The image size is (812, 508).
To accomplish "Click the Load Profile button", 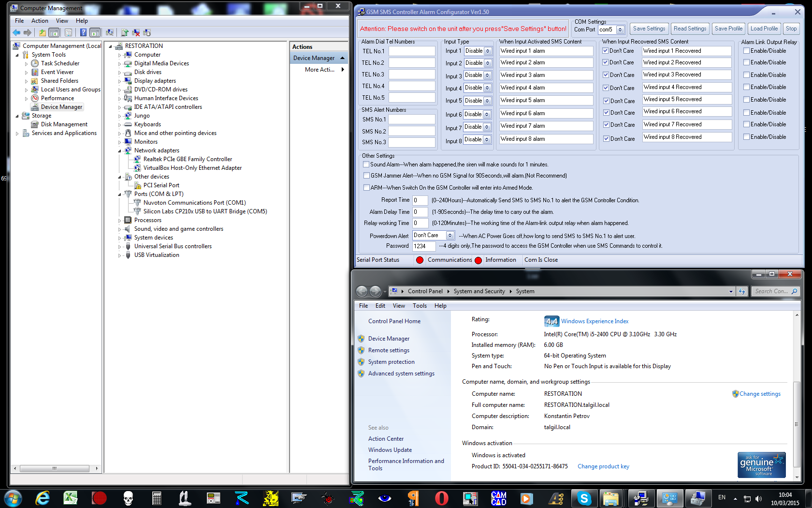I will tap(764, 29).
